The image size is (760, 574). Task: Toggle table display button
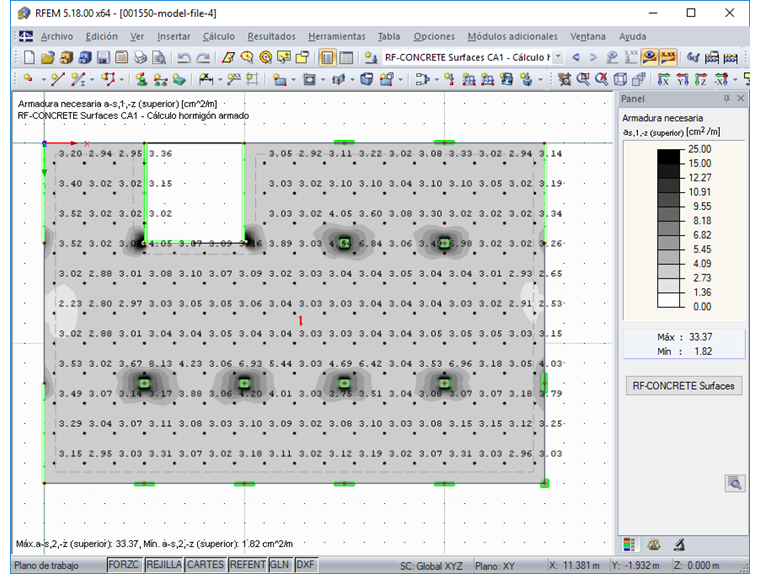[346, 58]
